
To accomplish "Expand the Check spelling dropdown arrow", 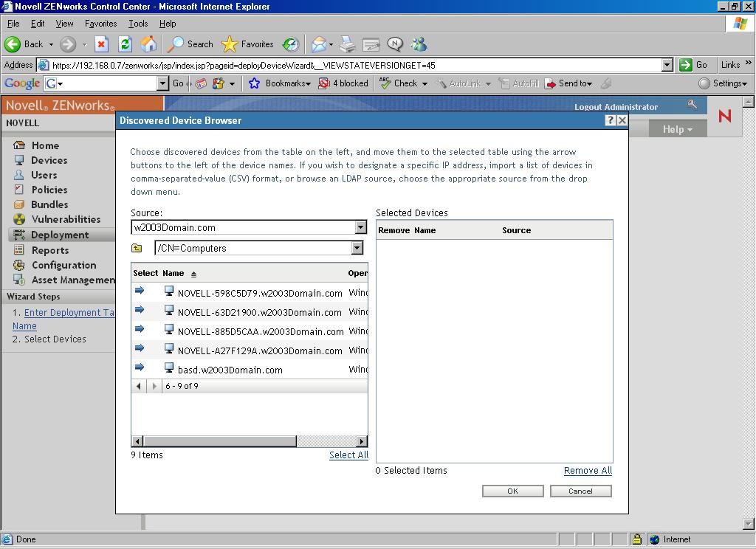I will [425, 84].
